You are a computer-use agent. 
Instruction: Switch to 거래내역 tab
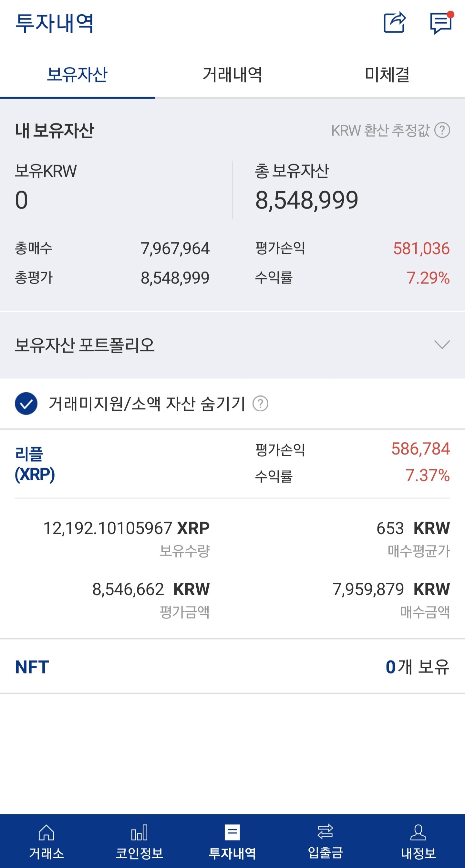232,74
